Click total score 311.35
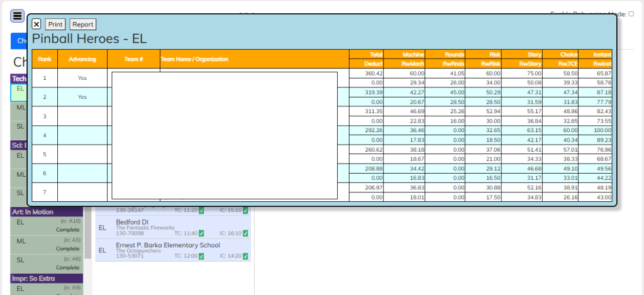This screenshot has height=295, width=644. click(367, 111)
